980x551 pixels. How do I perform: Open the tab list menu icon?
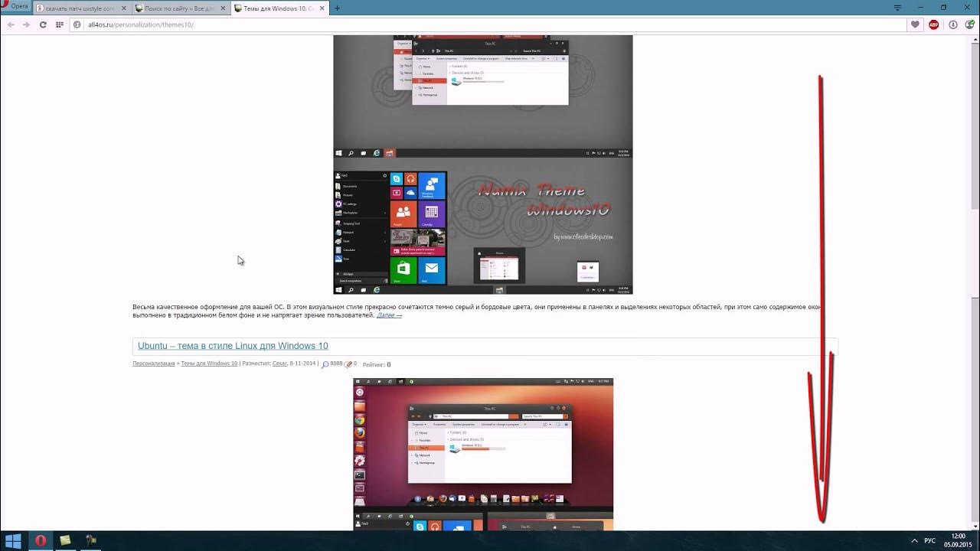(897, 7)
